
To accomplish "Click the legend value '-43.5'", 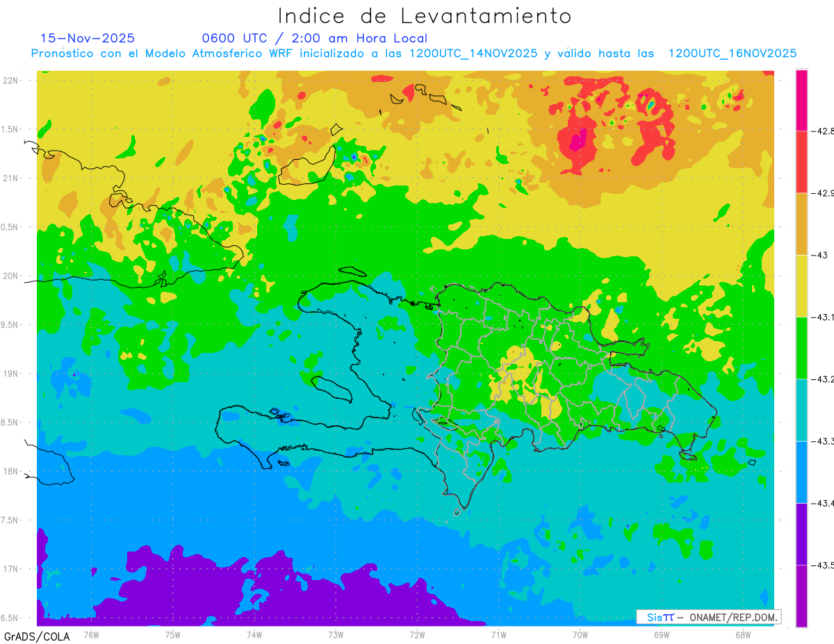I will click(x=822, y=565).
